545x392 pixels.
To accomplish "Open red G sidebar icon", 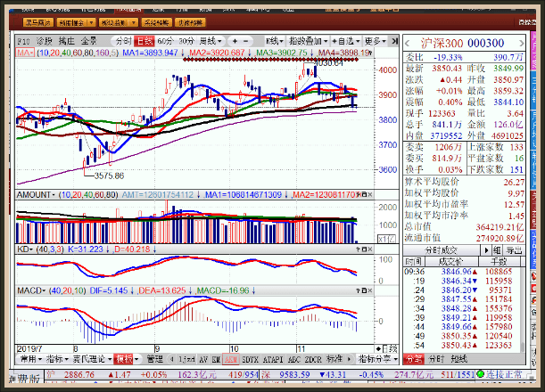I will click(x=534, y=289).
